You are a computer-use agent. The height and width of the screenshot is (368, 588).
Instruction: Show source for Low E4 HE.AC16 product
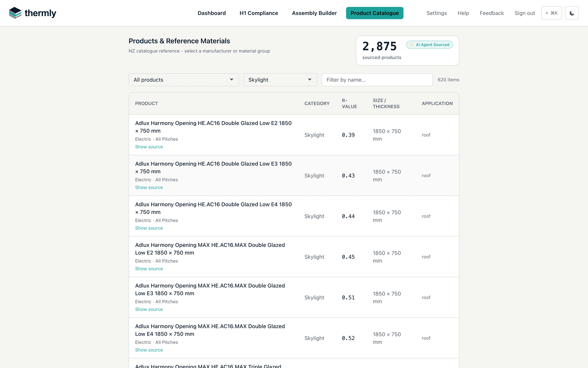[149, 228]
